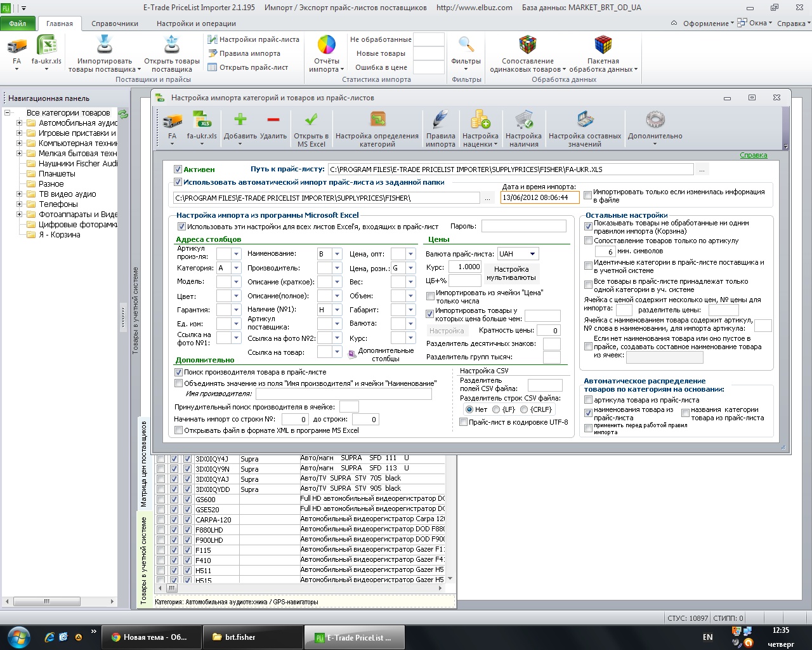Switch to Настройки и операции ribbon tab
This screenshot has width=812, height=650.
(196, 23)
